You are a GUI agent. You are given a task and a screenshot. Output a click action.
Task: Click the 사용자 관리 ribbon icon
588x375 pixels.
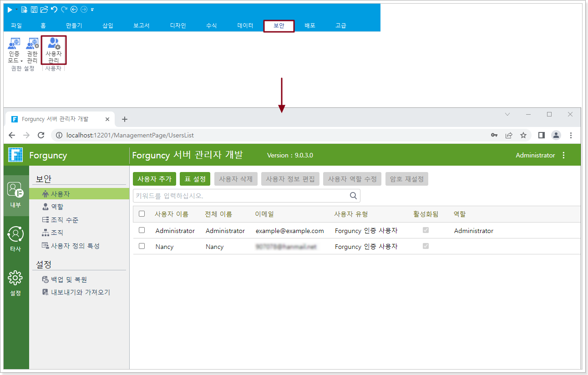(x=54, y=50)
